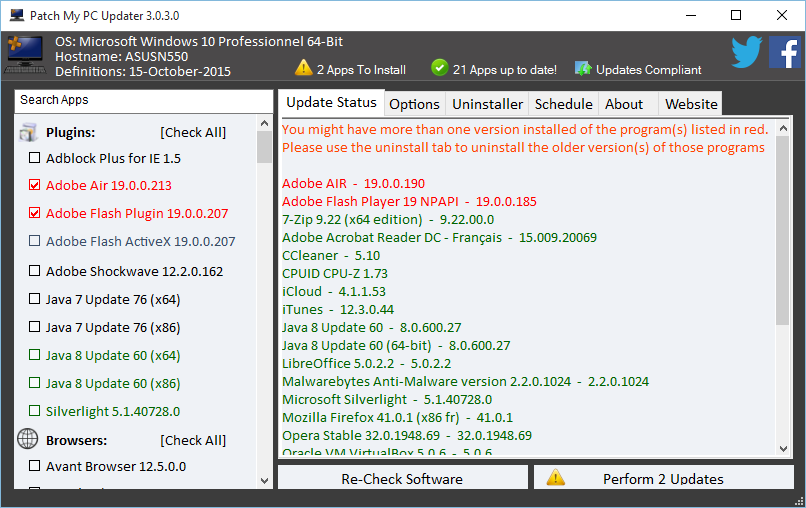Check Adobe Shockwave 12.2.0.162
The height and width of the screenshot is (508, 806).
tap(34, 270)
